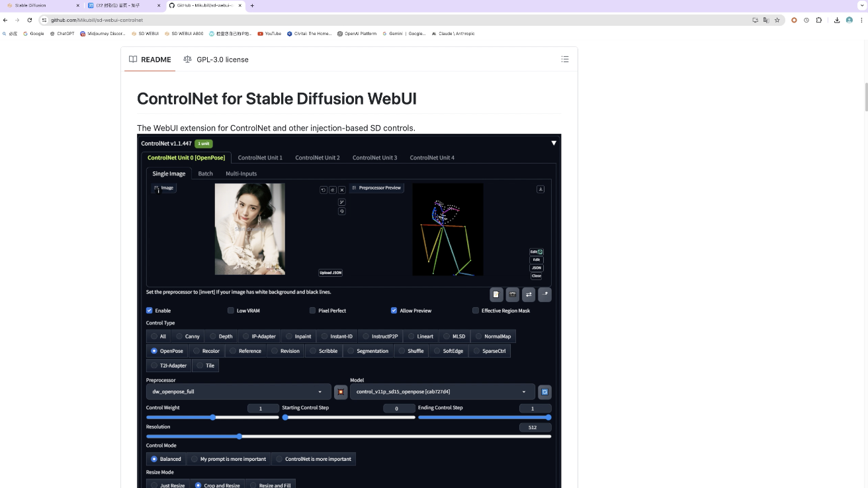Select the Canny control type radio

pyautogui.click(x=181, y=336)
